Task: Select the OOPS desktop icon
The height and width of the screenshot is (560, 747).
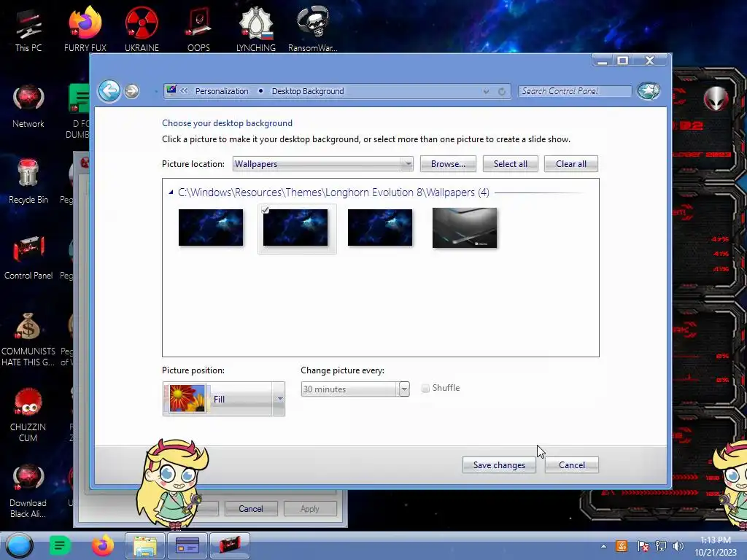Action: click(198, 31)
